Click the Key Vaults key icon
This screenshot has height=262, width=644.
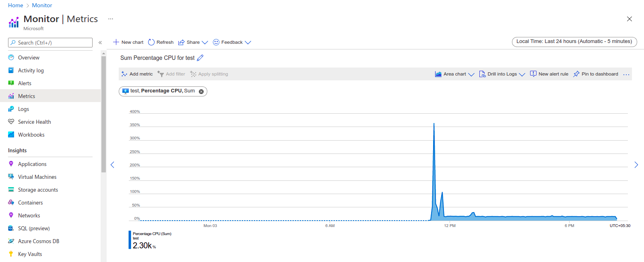(11, 254)
